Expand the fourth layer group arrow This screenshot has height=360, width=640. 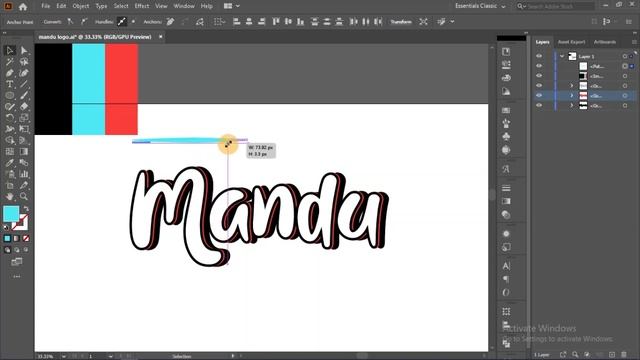[571, 86]
